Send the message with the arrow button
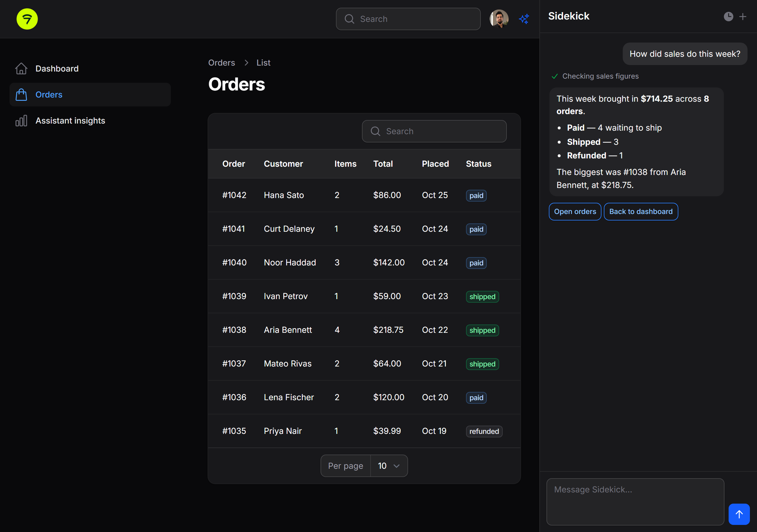 point(739,514)
